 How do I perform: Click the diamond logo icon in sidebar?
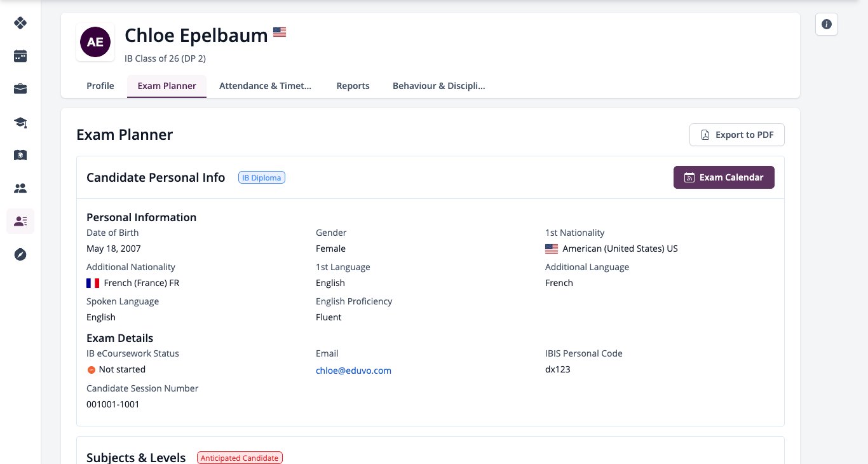click(x=20, y=23)
